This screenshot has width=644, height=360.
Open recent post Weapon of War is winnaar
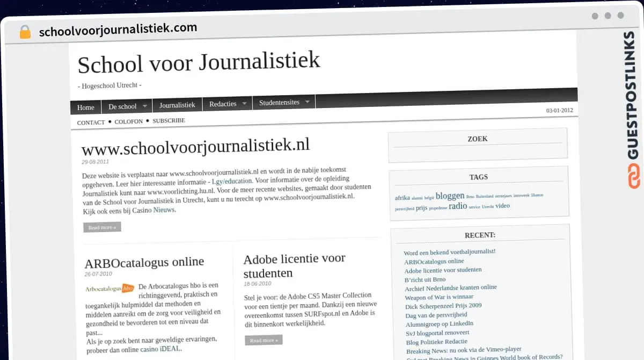coord(439,297)
